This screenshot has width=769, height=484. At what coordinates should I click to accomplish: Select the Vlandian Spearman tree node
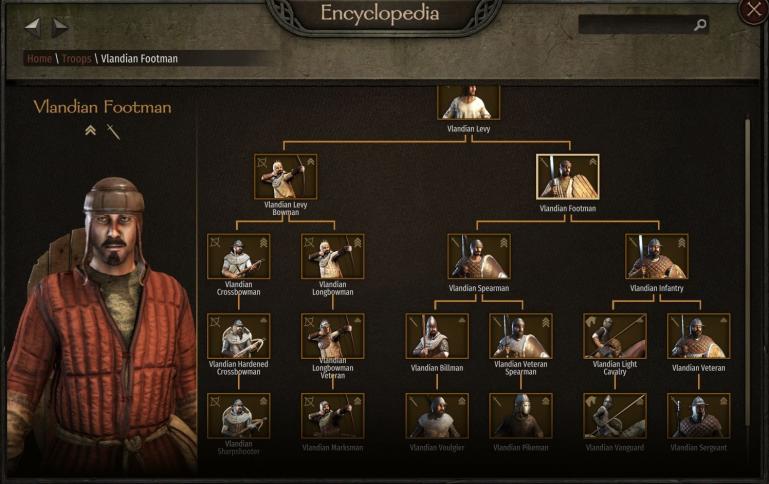[x=479, y=256]
